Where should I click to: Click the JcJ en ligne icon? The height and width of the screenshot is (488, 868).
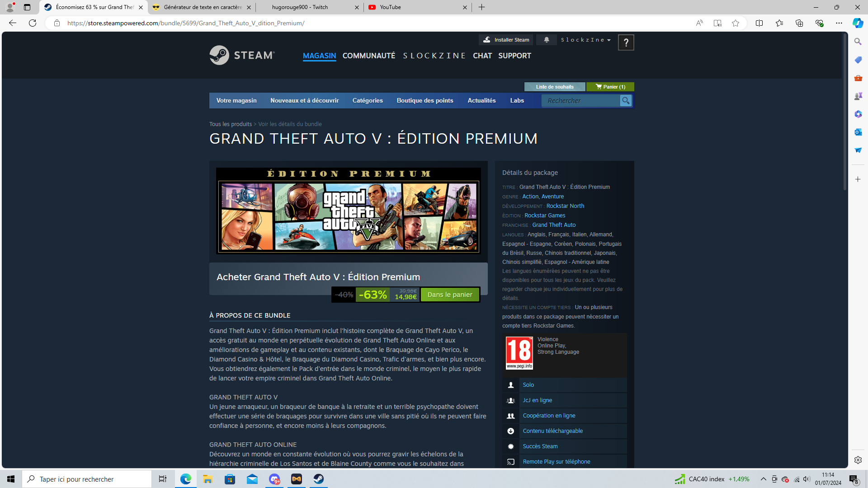coord(511,400)
